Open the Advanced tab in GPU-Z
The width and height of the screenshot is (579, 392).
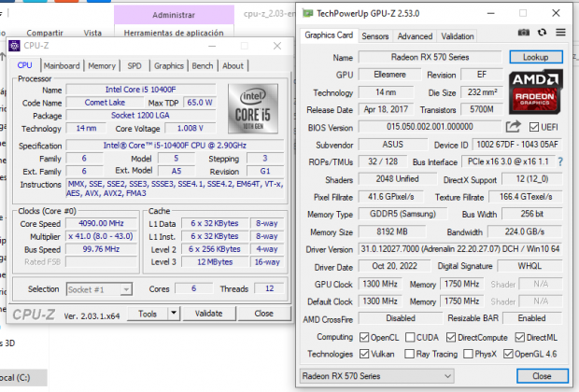tap(415, 36)
